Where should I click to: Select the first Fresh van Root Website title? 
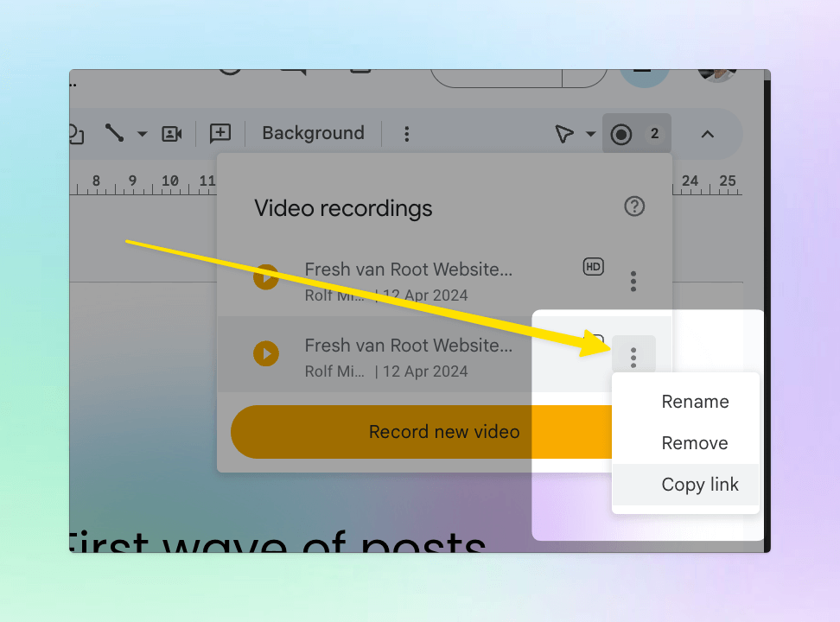[x=409, y=269]
